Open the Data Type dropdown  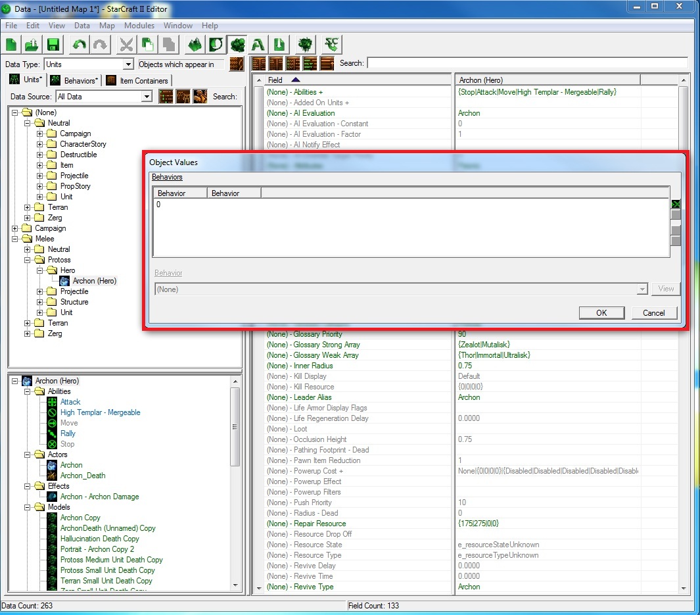[x=128, y=64]
